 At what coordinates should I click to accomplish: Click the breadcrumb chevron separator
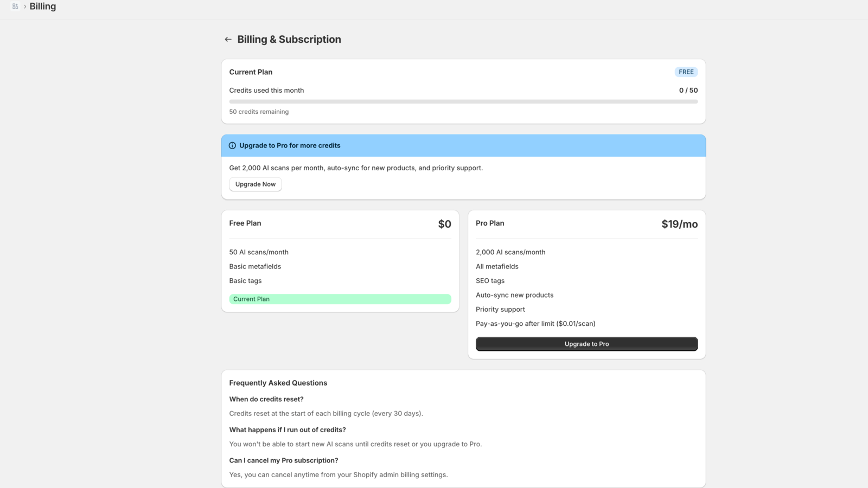click(25, 7)
